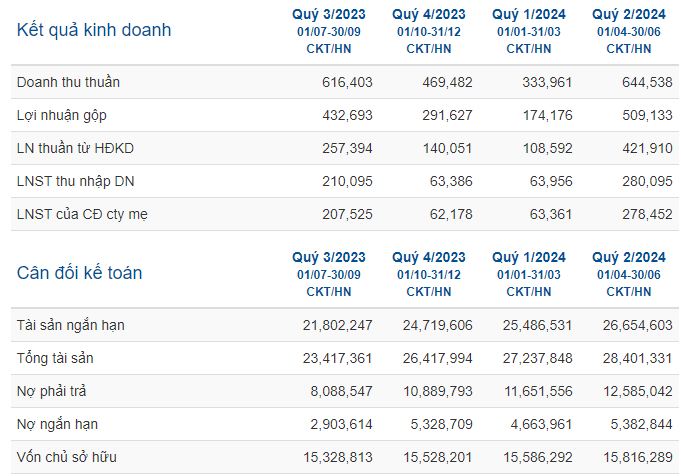The width and height of the screenshot is (681, 476).
Task: Click equity value 15,586,292
Action: [538, 458]
